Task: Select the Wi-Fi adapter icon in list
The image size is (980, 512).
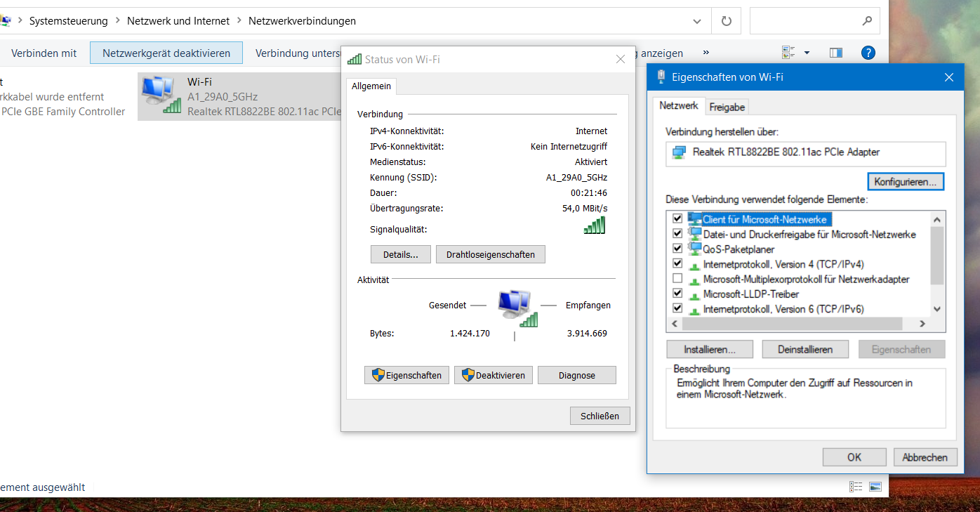Action: coord(161,96)
